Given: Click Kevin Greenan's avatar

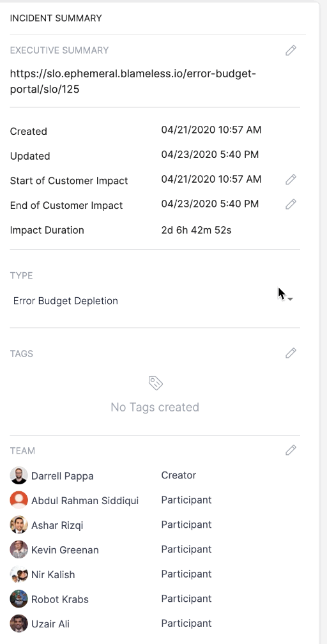Looking at the screenshot, I should tap(19, 549).
